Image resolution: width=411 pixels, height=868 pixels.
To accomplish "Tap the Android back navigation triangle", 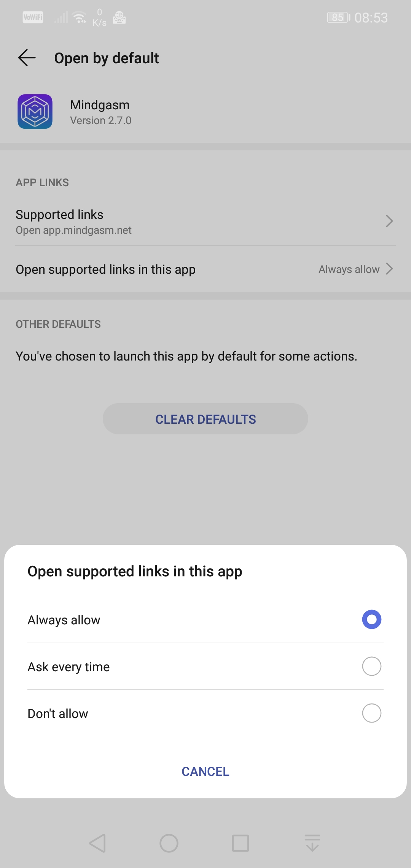I will pyautogui.click(x=97, y=843).
